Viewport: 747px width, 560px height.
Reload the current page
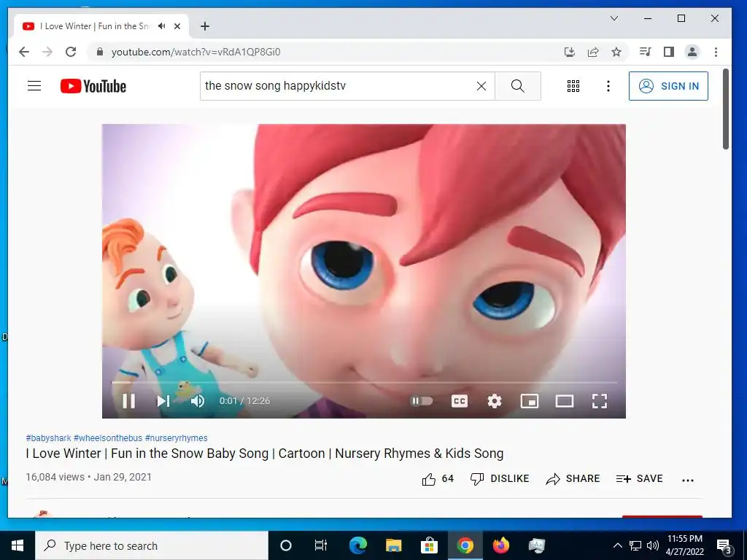pos(71,52)
